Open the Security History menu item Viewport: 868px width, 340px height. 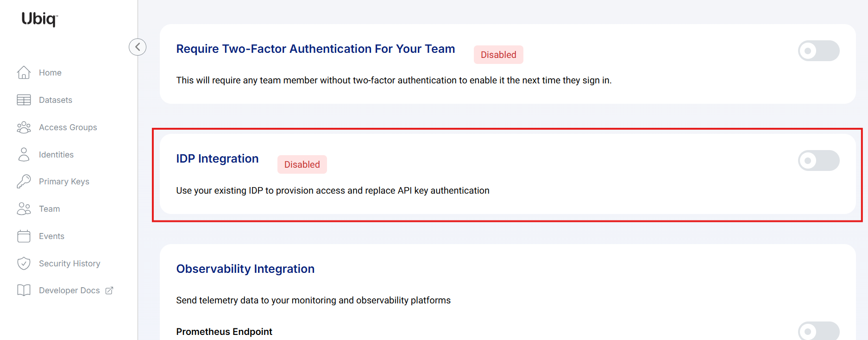tap(69, 264)
